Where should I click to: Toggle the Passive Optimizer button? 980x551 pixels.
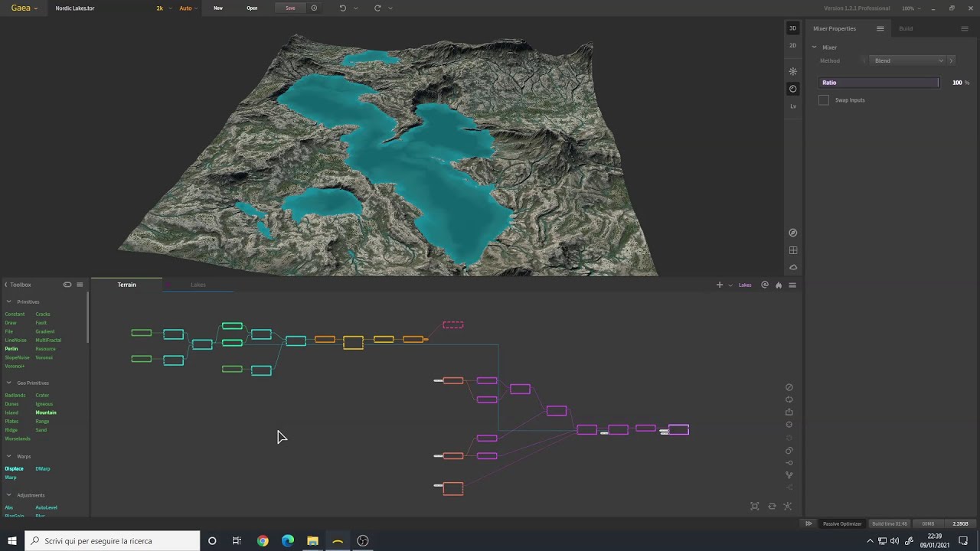click(x=842, y=523)
